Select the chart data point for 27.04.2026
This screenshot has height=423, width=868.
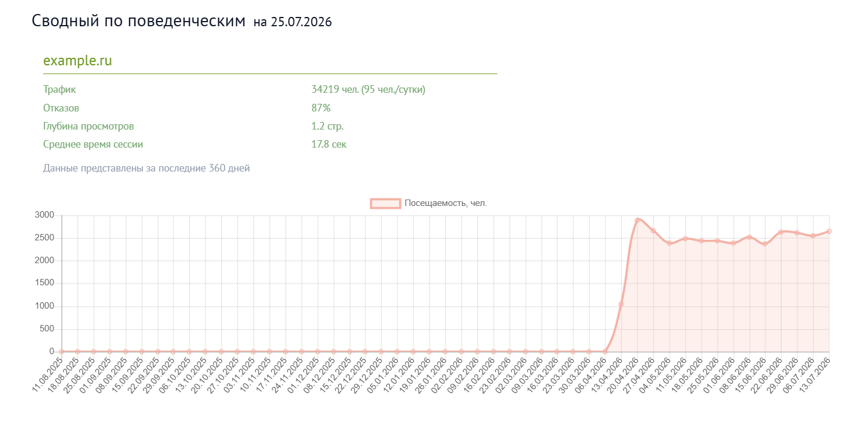653,230
